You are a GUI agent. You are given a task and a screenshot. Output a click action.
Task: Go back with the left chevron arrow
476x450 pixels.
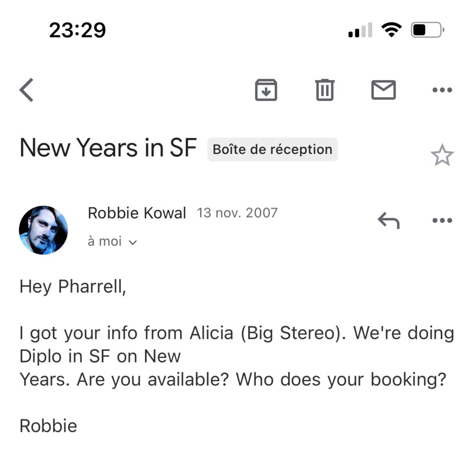click(27, 90)
